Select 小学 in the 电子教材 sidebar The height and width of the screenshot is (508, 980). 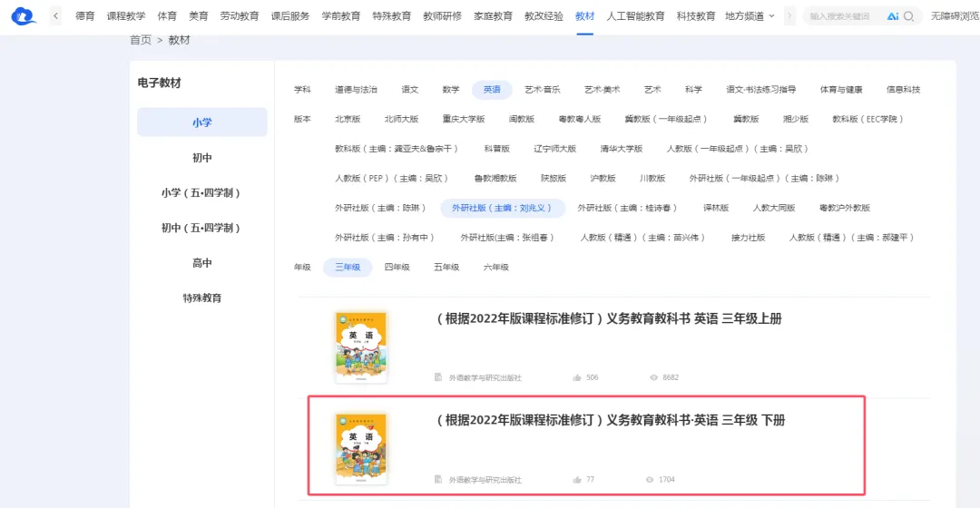201,122
